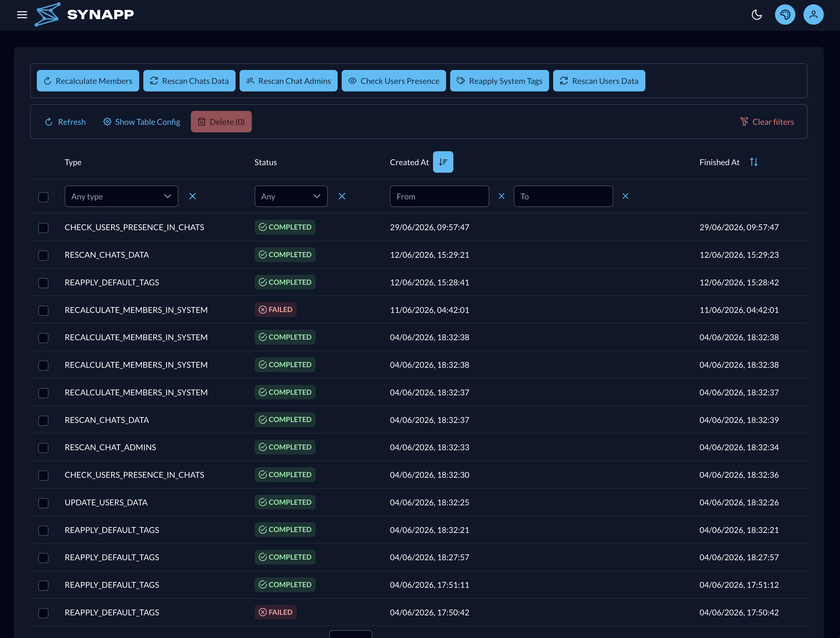Viewport: 840px width, 638px height.
Task: Select the failed 11/06/2026 RECALCULATE_MEMBERS row
Action: click(x=43, y=311)
